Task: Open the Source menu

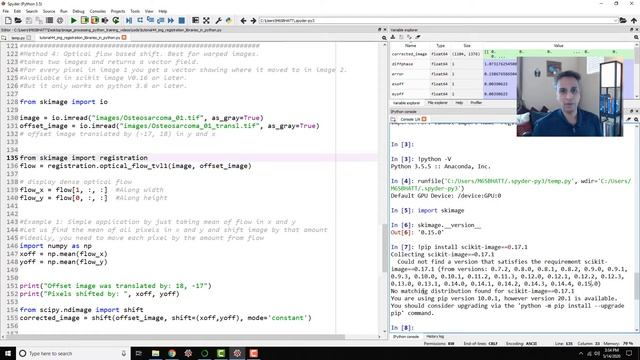Action: 49,11
